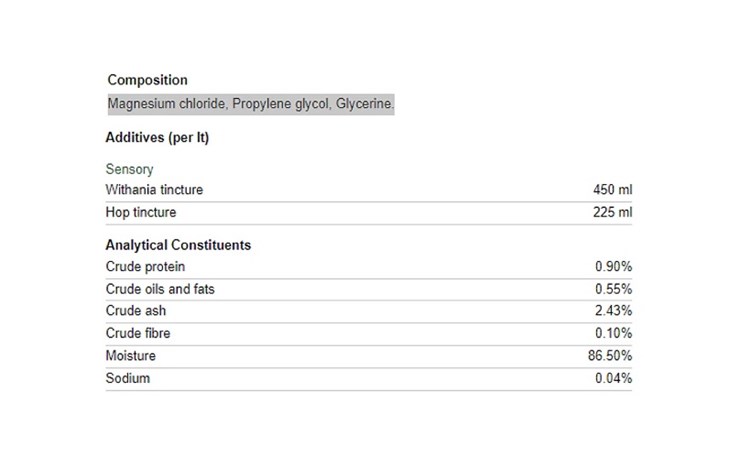This screenshot has width=750, height=468.
Task: Select the Crude fibre row label
Action: click(138, 334)
